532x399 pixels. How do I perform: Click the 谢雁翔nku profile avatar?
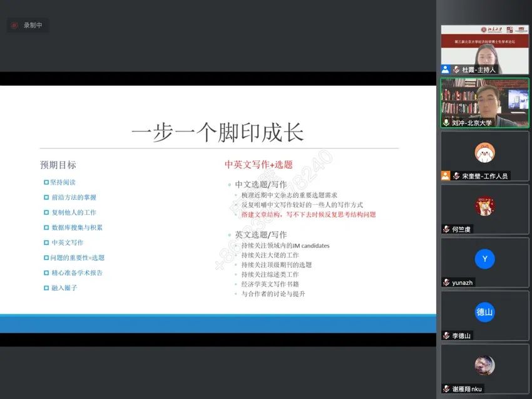484,365
